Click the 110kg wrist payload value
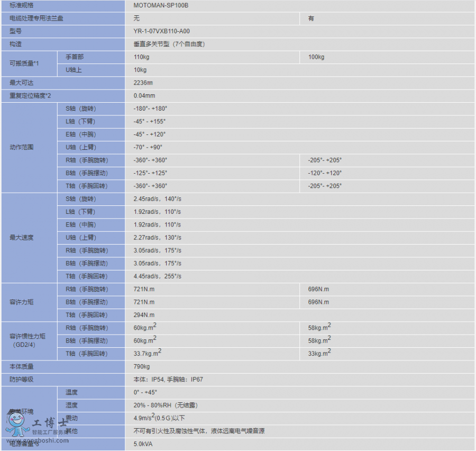The image size is (476, 451). [141, 57]
